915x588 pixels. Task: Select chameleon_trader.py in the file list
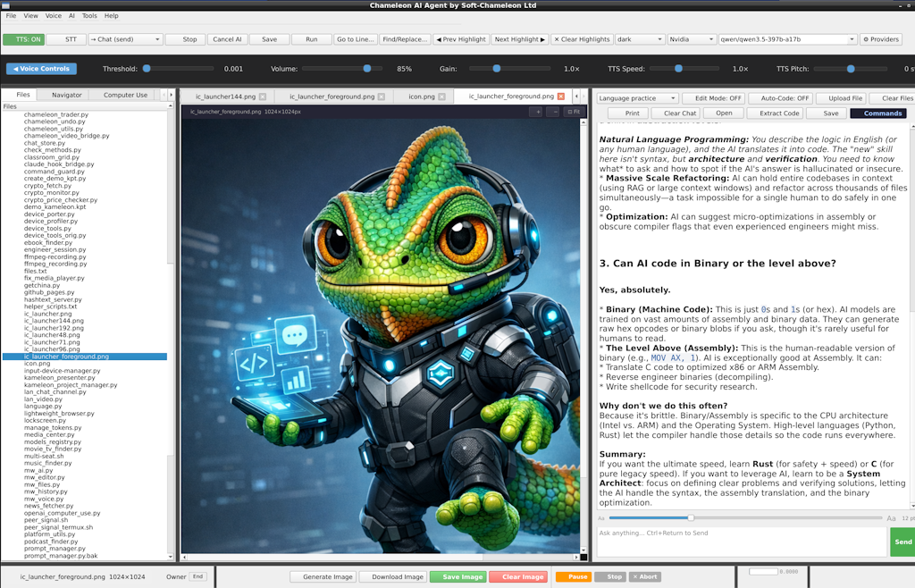tap(56, 114)
